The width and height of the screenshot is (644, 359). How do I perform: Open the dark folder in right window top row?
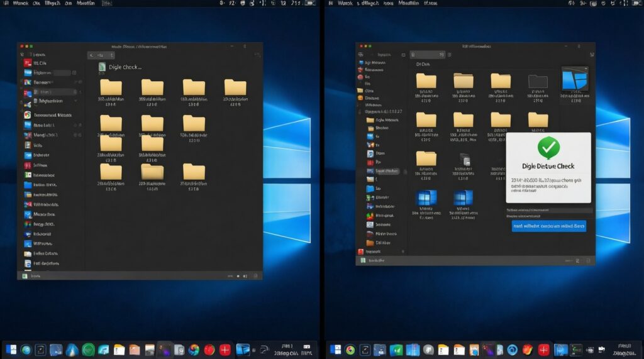point(538,80)
